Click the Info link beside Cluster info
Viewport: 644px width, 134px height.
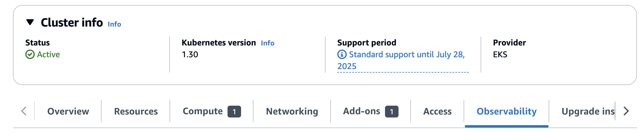tap(114, 24)
